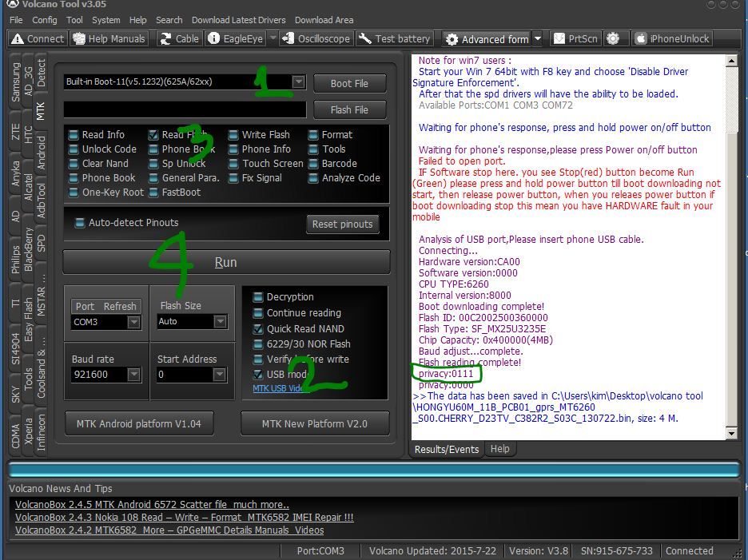Open VolcanoBox 2.4.3 Nokia 108 news link
Image resolution: width=748 pixels, height=560 pixels.
tap(184, 517)
